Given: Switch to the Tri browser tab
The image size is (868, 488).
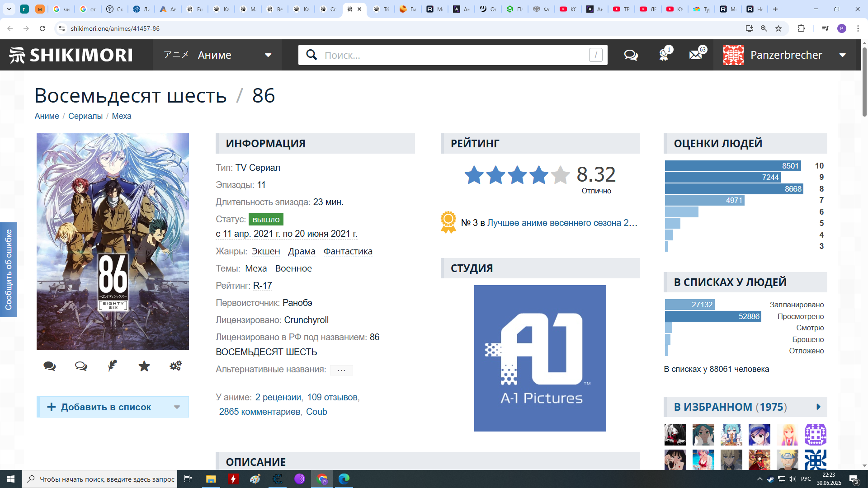Looking at the screenshot, I should [x=381, y=9].
